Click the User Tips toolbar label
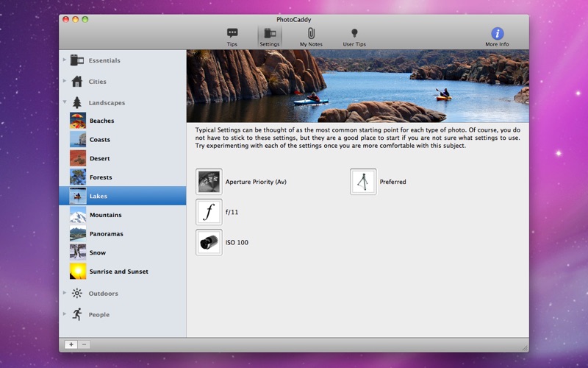 (x=354, y=44)
